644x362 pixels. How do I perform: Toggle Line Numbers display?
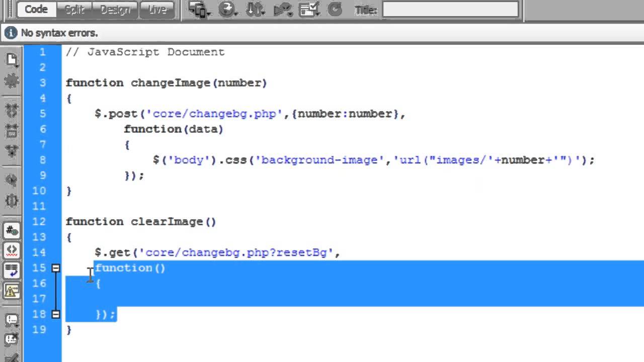coord(12,230)
